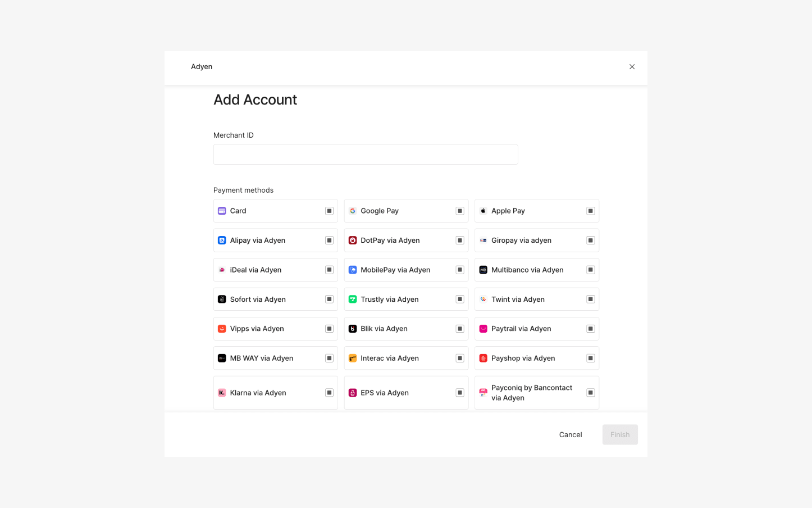Image resolution: width=812 pixels, height=508 pixels.
Task: Click the Blik via Adyen icon
Action: (353, 329)
